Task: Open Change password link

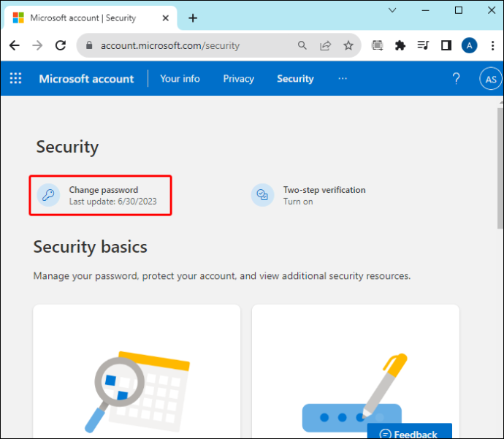Action: pyautogui.click(x=104, y=190)
